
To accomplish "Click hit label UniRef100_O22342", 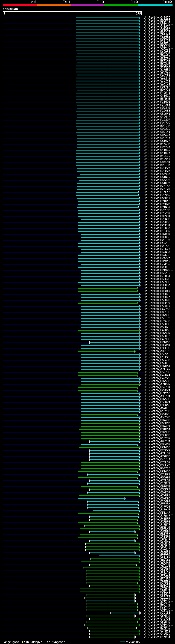I will tap(157, 78).
